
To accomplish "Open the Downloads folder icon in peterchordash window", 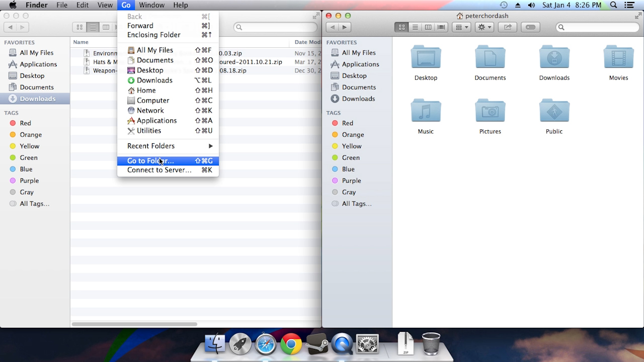I will (x=554, y=57).
